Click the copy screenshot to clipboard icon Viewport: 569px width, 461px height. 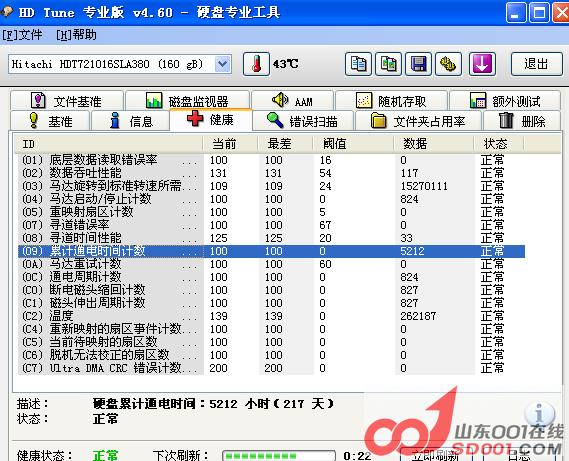388,64
